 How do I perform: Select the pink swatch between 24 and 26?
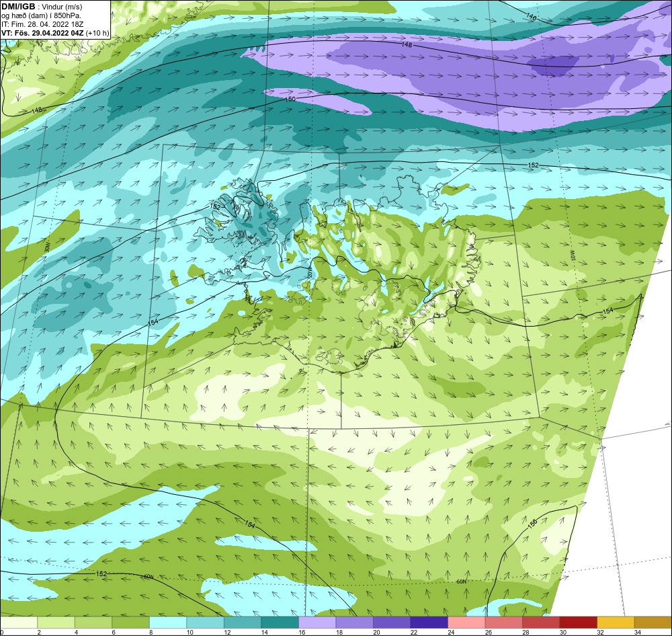point(466,623)
